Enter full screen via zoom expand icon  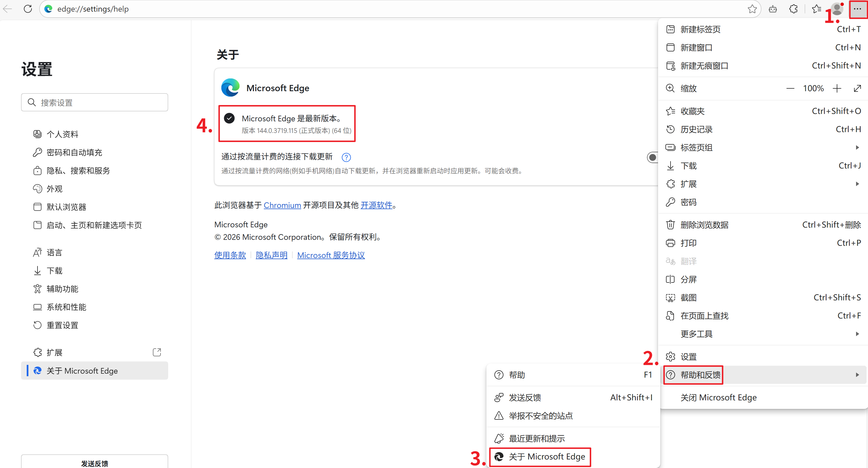click(857, 88)
